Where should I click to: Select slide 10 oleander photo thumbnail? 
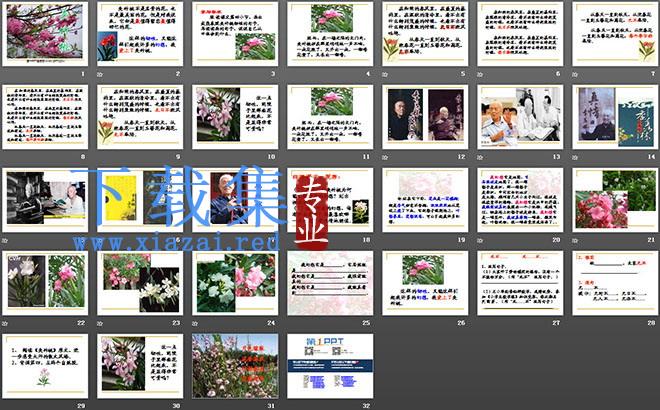[x=235, y=117]
